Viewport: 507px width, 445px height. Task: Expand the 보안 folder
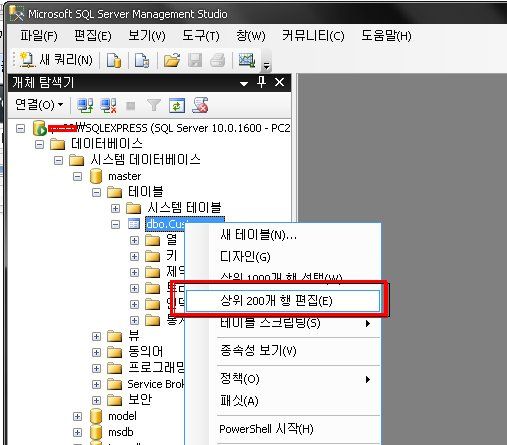(96, 400)
